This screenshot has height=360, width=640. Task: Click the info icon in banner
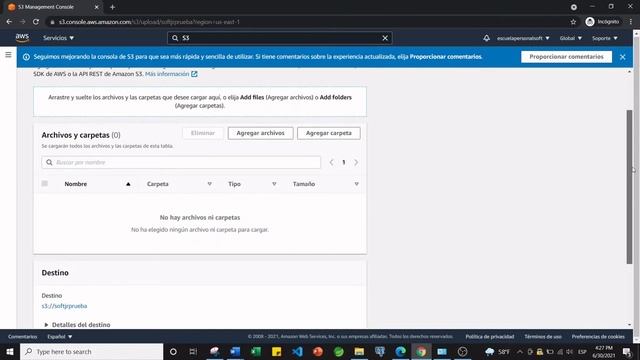click(x=26, y=57)
